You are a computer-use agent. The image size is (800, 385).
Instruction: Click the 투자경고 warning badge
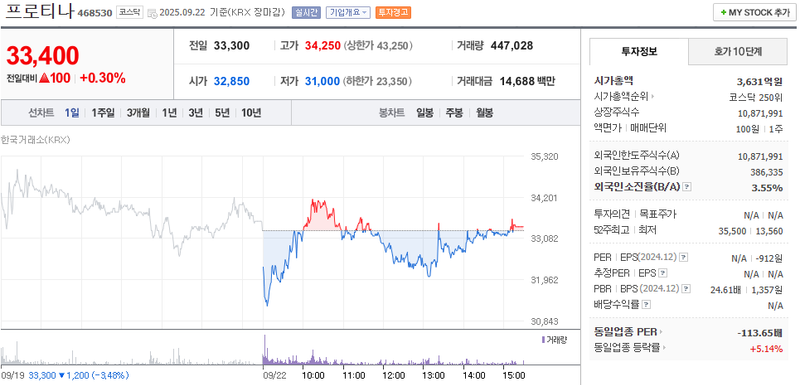(393, 13)
